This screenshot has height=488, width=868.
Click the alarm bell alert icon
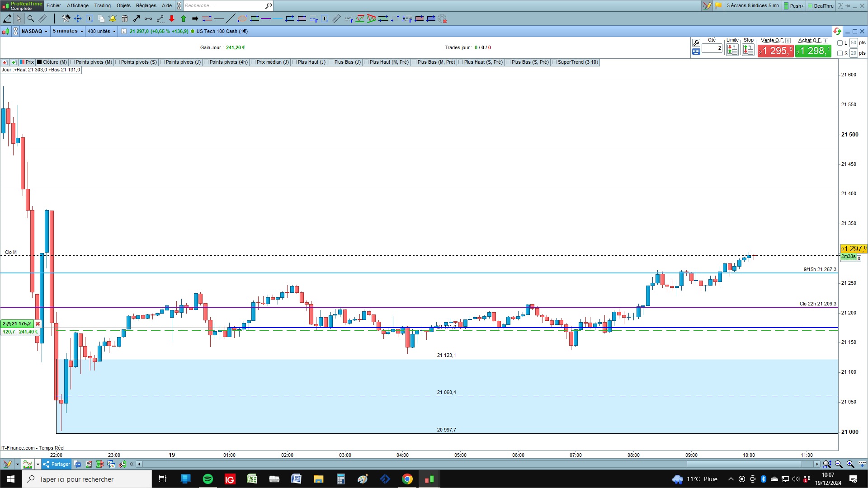click(113, 19)
